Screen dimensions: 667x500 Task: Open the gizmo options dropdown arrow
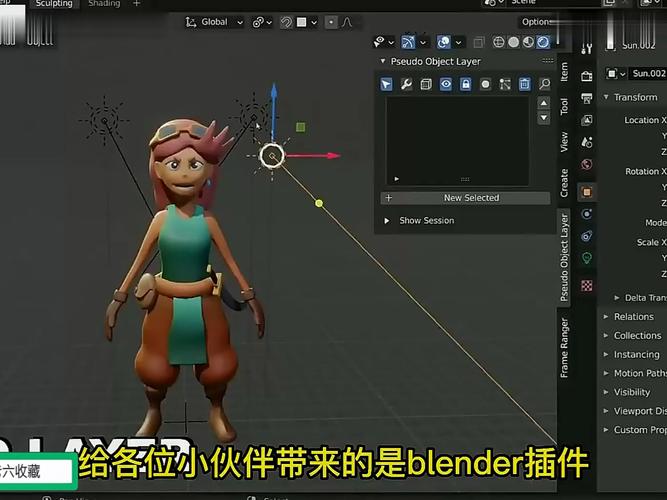coord(423,43)
